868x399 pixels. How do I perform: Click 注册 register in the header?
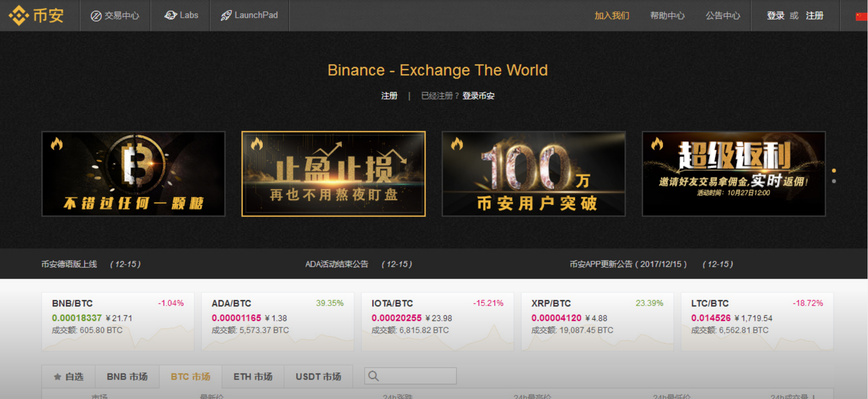pyautogui.click(x=815, y=15)
